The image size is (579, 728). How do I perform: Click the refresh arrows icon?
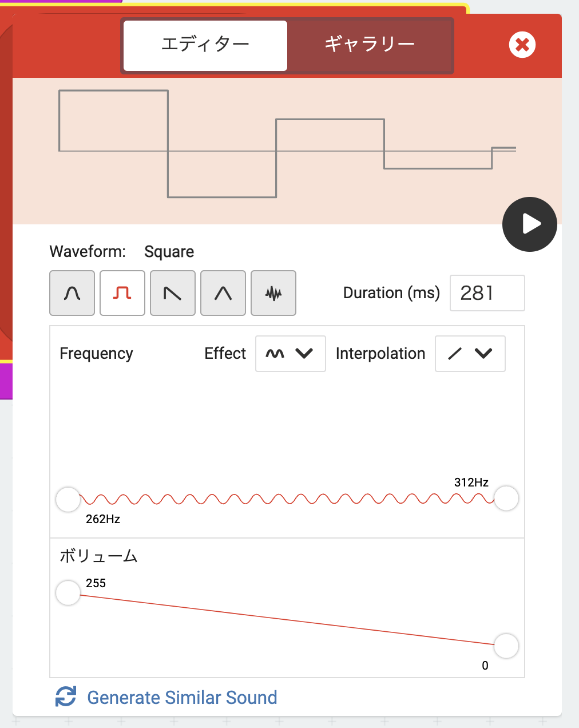pyautogui.click(x=66, y=697)
